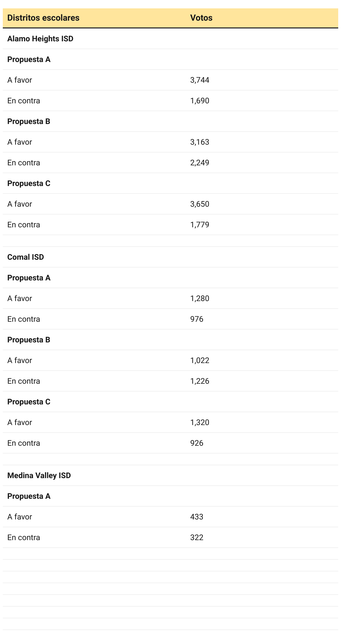This screenshot has width=341, height=644.
Task: Click the 1,226 vote count
Action: click(200, 381)
